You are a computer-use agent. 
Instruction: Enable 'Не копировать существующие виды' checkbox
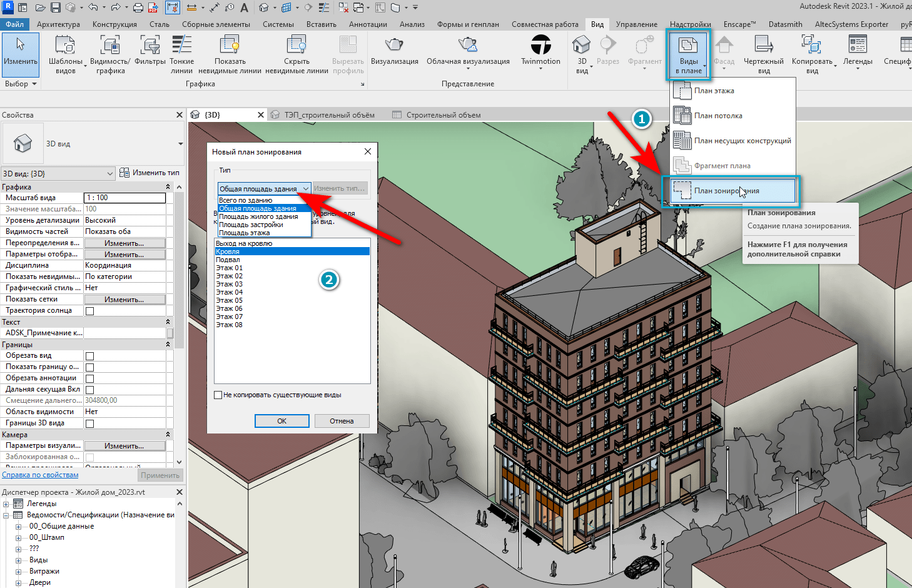(x=218, y=395)
